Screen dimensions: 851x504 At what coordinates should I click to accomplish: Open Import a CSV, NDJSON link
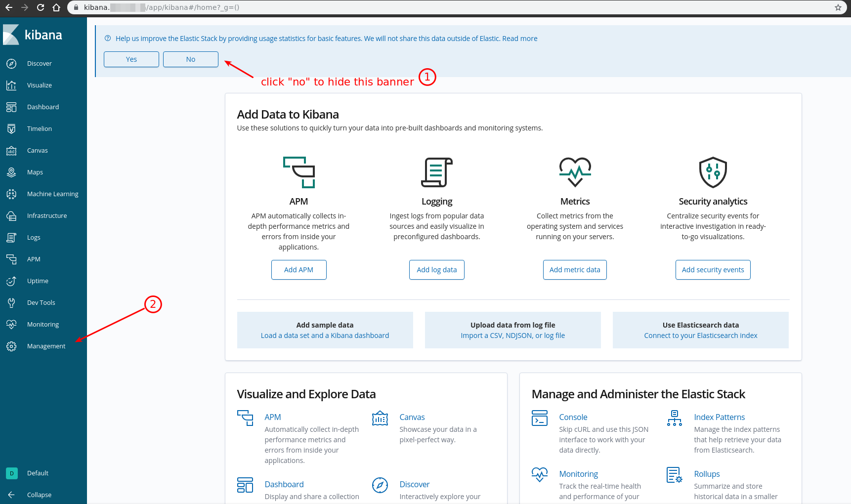coord(513,336)
